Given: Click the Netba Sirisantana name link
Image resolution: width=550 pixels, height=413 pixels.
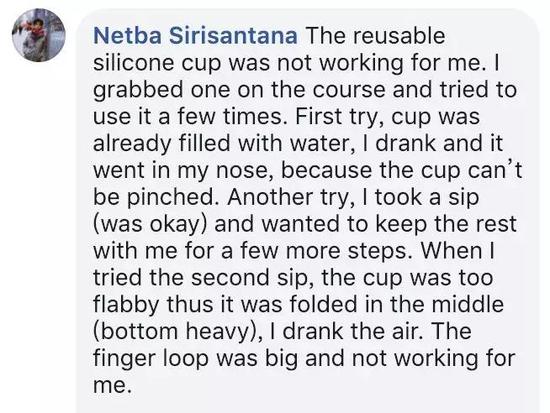Looking at the screenshot, I should coord(195,36).
